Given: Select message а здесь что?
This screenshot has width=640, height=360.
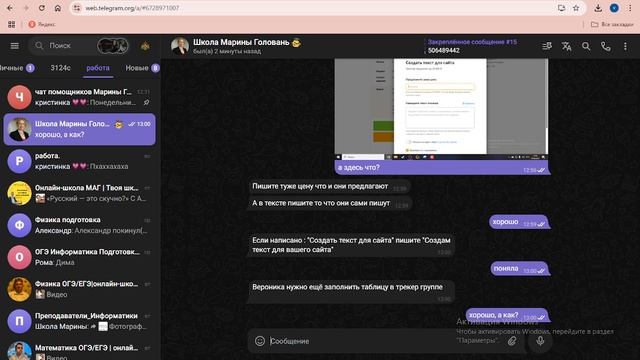Looking at the screenshot, I should pos(441,167).
